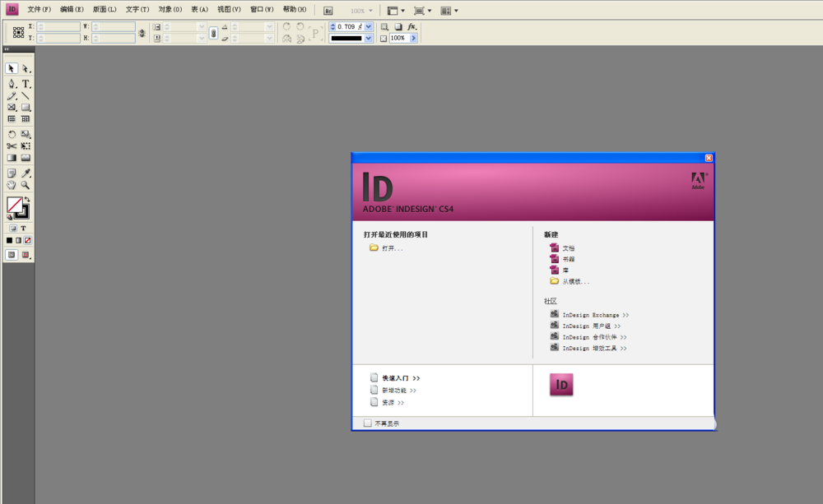The height and width of the screenshot is (504, 823).
Task: Open the 版面(L) menu
Action: tap(105, 9)
